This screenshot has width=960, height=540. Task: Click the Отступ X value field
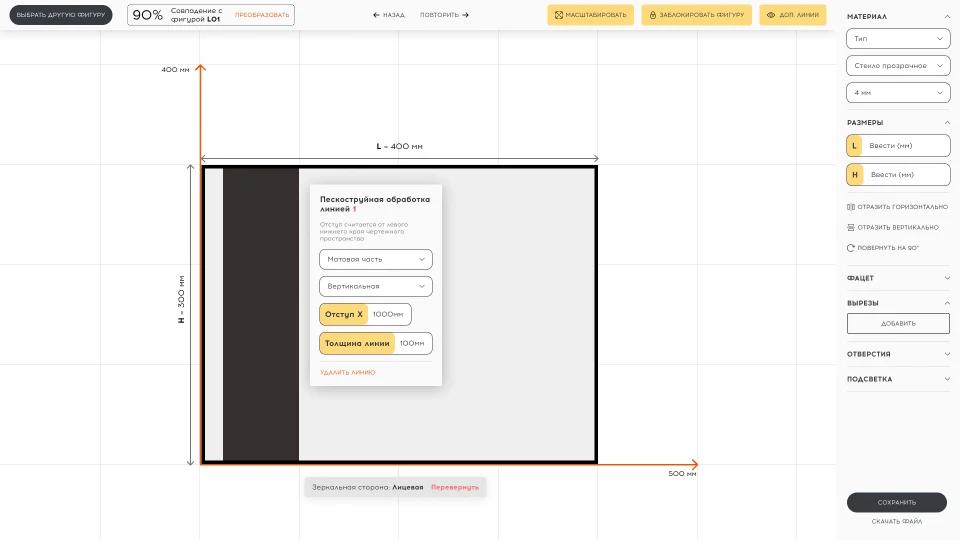pos(389,314)
